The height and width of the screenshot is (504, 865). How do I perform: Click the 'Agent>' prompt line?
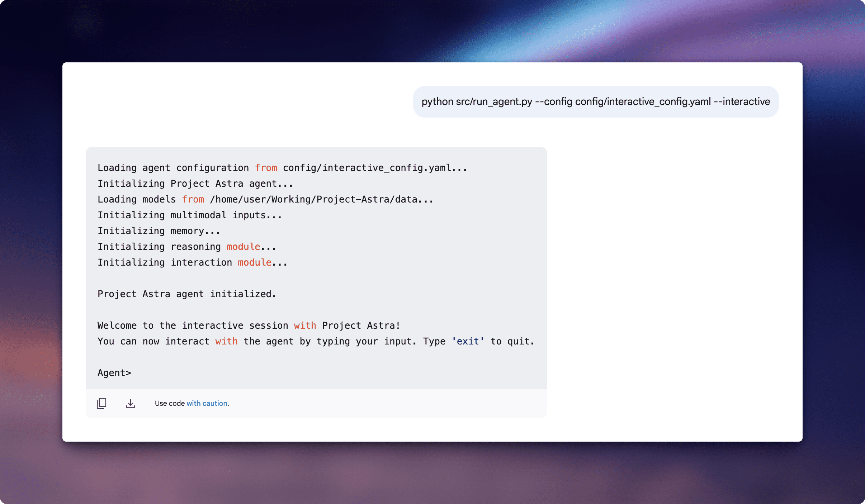tap(114, 373)
